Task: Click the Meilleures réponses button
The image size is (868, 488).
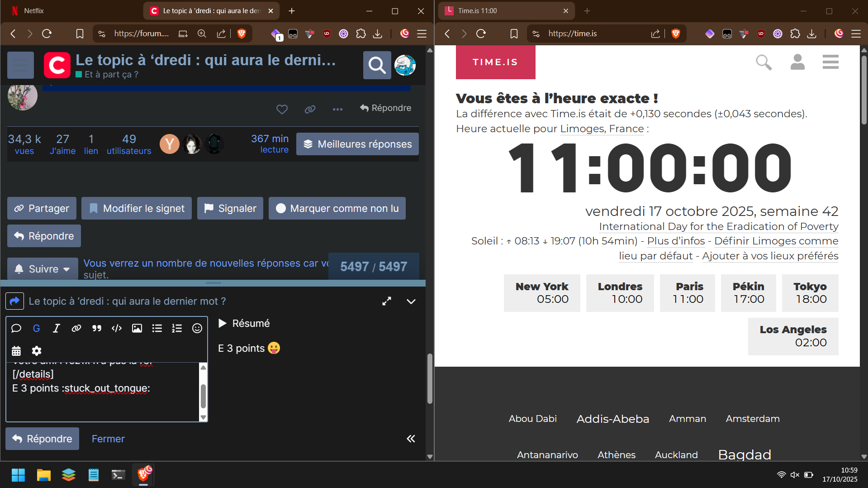Action: 357,144
